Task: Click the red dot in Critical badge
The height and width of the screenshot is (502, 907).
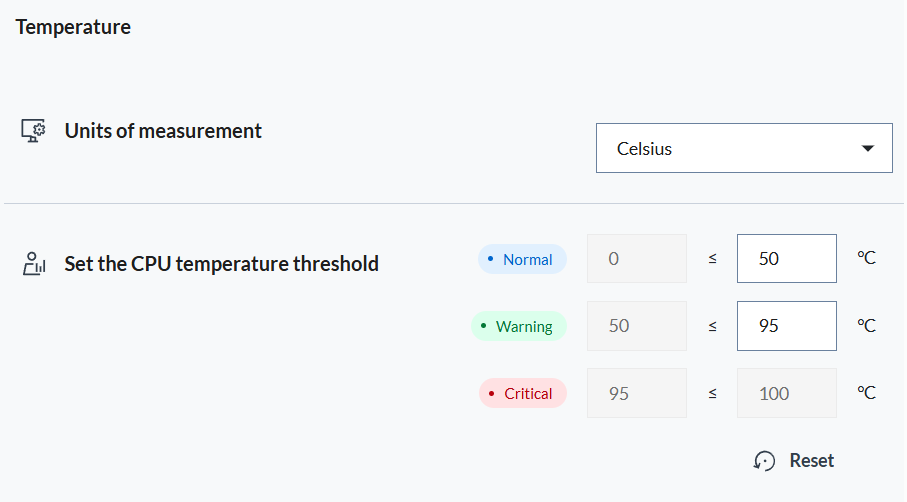Action: click(492, 393)
